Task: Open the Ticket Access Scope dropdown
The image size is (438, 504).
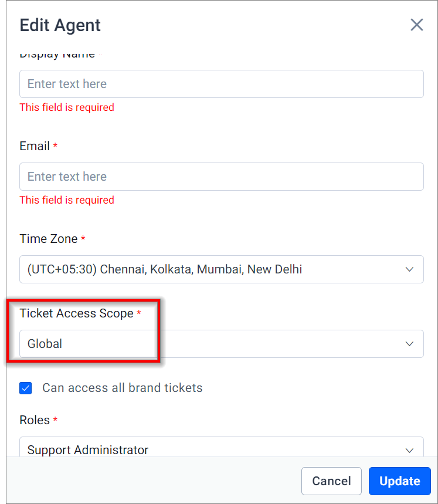Action: 222,344
